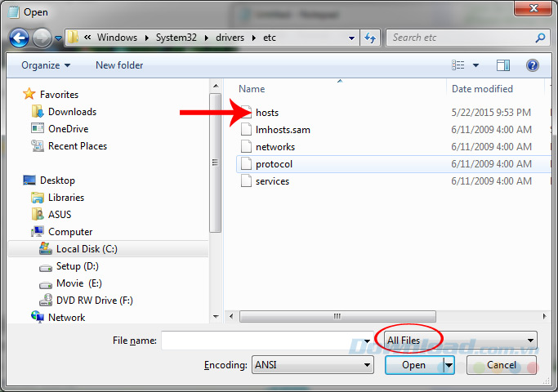
Task: Click the Windows breadcrumb segment
Action: tap(117, 38)
